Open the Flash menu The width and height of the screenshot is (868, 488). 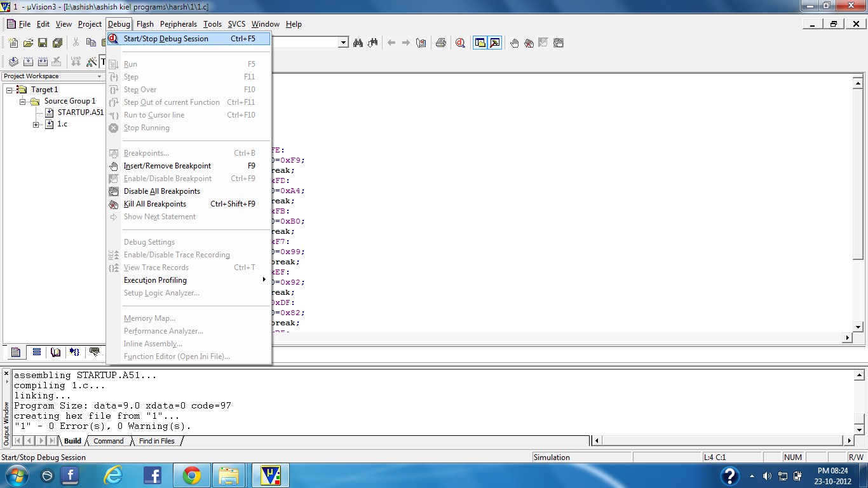[145, 24]
